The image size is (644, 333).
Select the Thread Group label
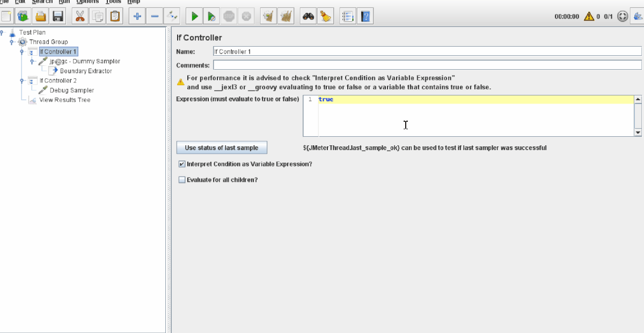point(48,42)
